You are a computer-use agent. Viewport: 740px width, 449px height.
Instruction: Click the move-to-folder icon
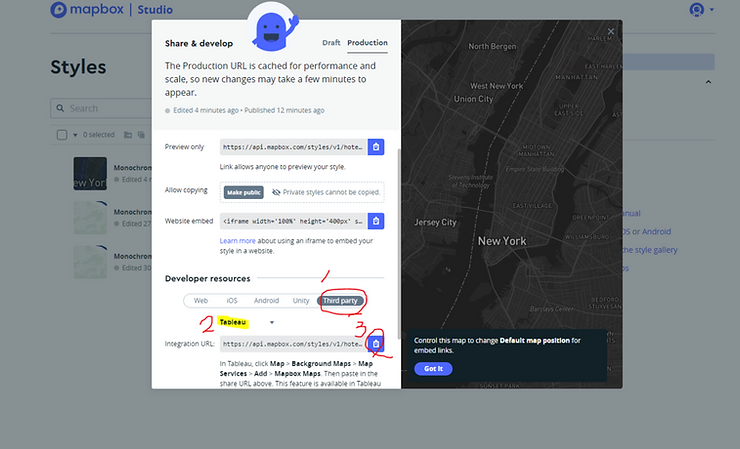[127, 135]
